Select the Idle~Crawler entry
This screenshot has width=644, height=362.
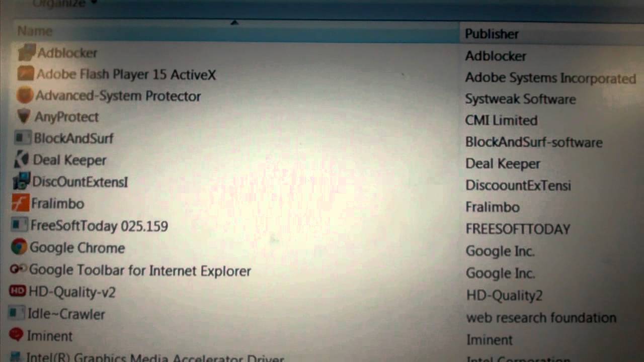[66, 314]
